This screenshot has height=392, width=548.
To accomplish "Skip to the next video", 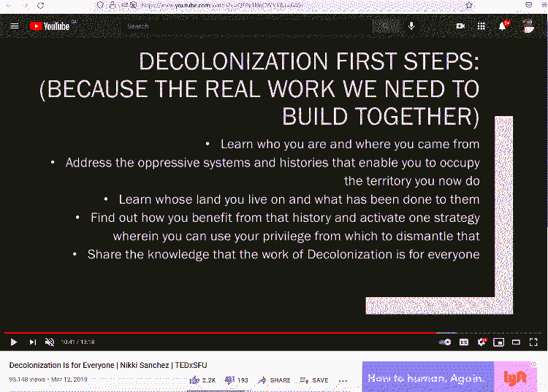I will point(32,342).
